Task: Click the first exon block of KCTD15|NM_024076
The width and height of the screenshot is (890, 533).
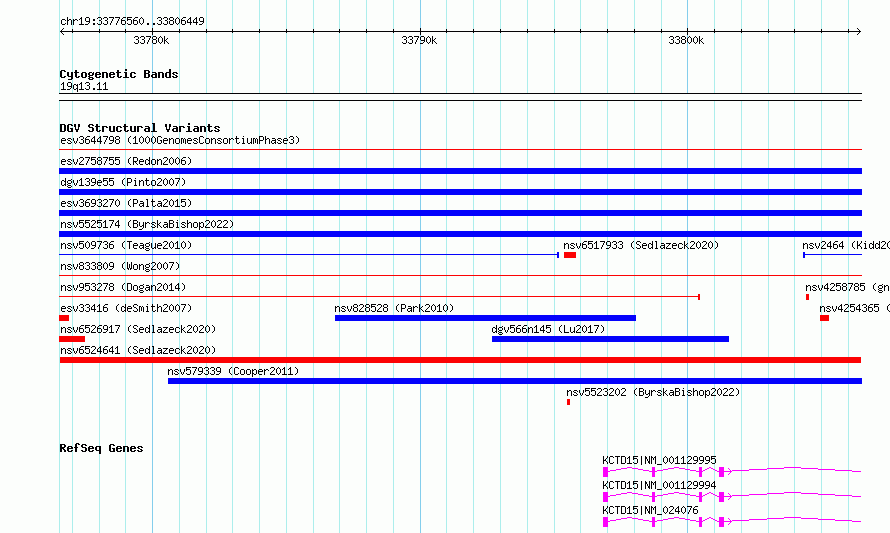Action: pyautogui.click(x=606, y=522)
